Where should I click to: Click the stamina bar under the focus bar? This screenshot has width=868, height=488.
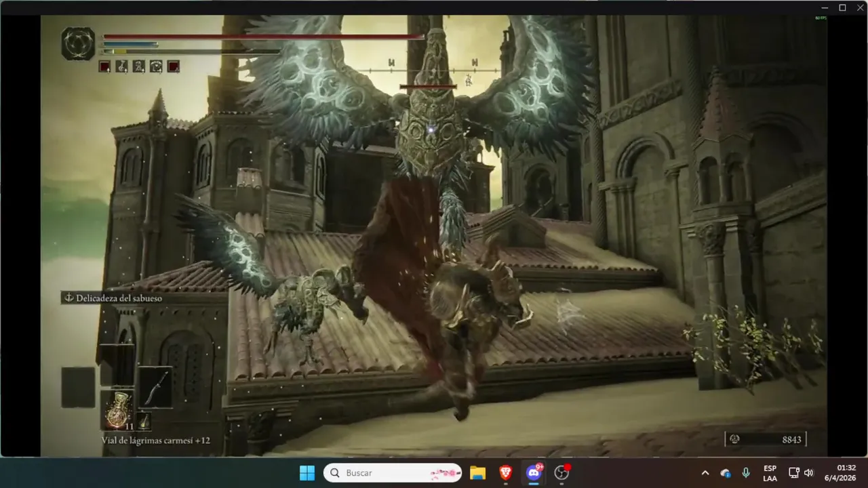[x=191, y=52]
